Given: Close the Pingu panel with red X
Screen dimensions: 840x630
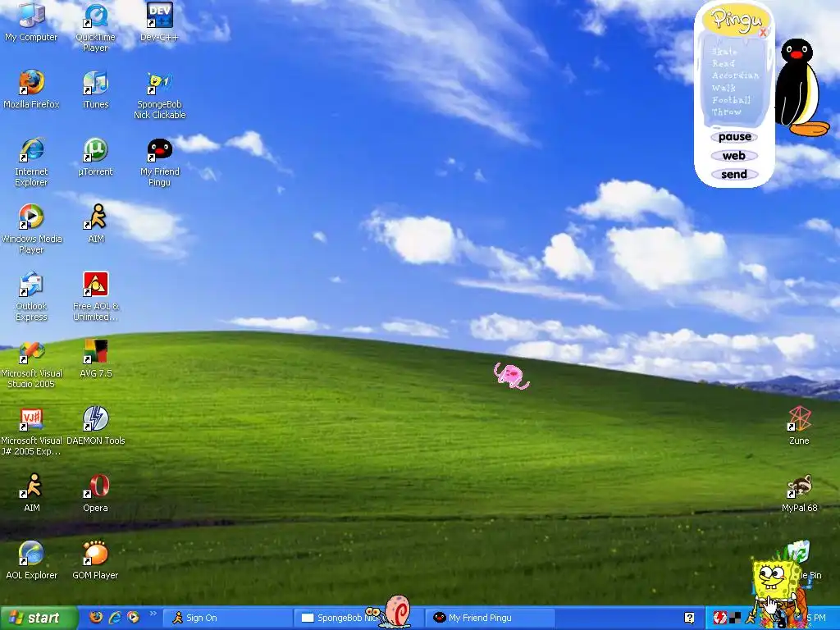Looking at the screenshot, I should 764,32.
